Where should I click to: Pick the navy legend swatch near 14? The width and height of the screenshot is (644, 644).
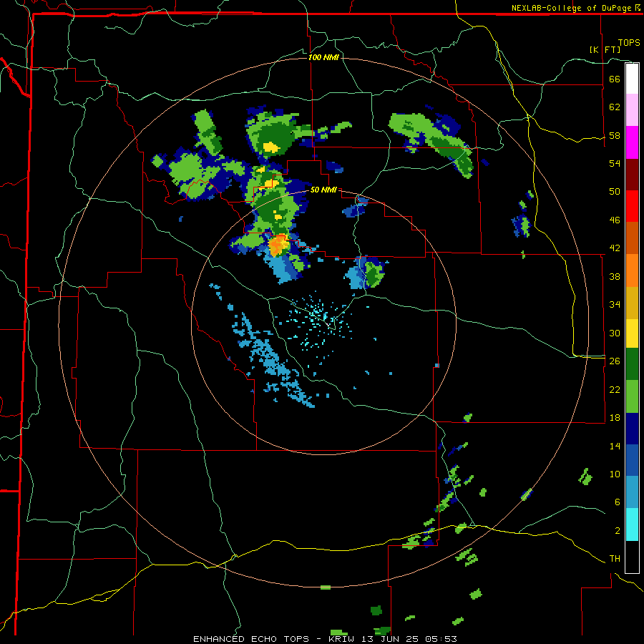(632, 429)
